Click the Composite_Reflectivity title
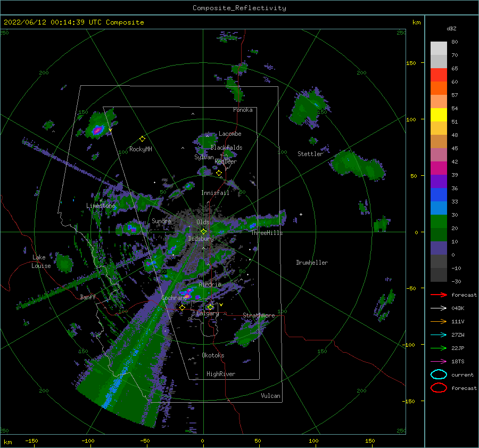The height and width of the screenshot is (448, 479). [240, 8]
